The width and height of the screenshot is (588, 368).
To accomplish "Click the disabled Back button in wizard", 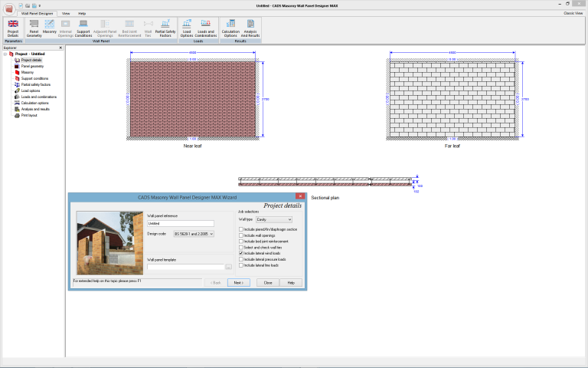I will [216, 283].
